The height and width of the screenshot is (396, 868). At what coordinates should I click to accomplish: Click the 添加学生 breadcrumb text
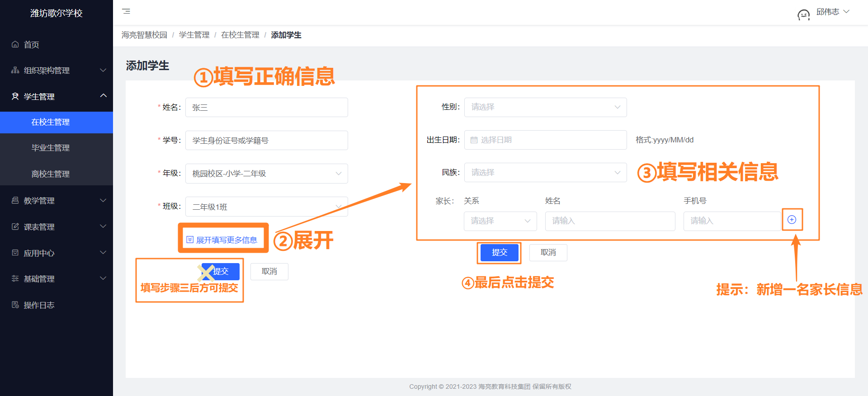(286, 35)
